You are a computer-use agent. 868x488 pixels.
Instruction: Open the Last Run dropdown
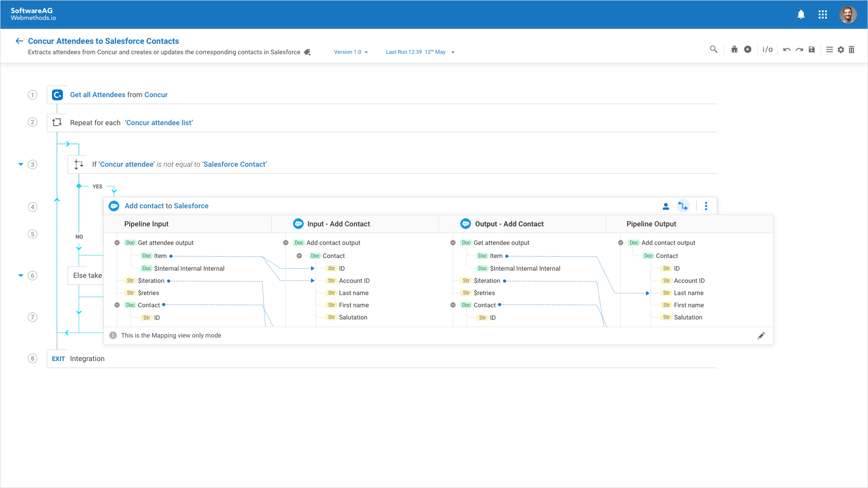click(x=420, y=52)
